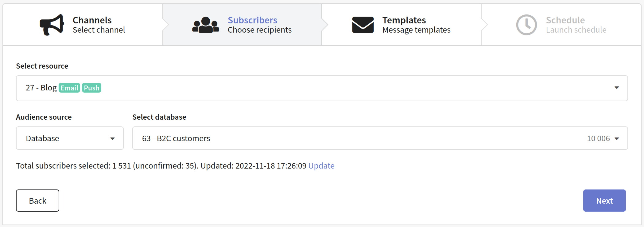Click the Subscribers group icon

(206, 25)
